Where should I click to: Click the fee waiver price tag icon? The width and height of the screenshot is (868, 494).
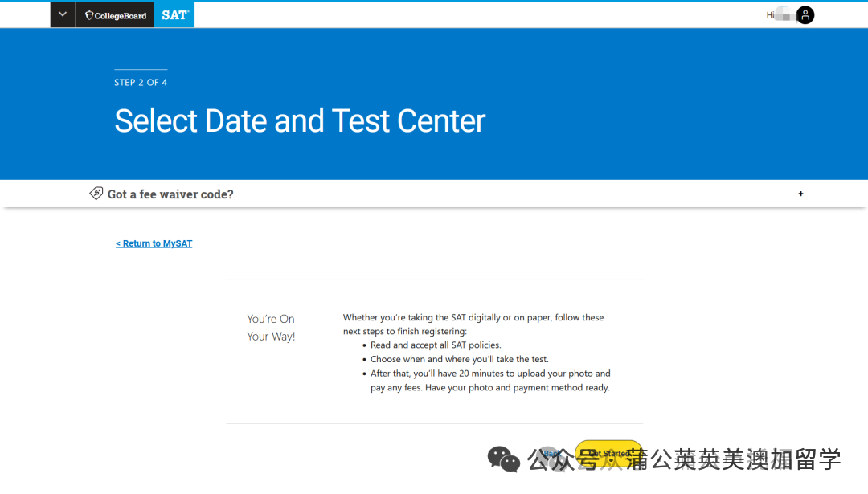pos(96,194)
